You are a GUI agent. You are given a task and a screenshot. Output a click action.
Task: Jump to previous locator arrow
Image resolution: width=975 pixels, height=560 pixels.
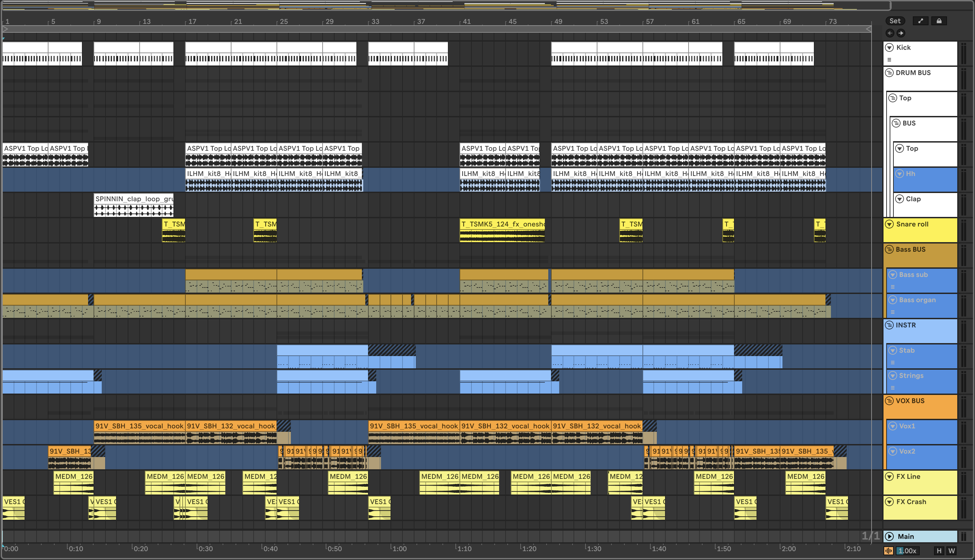890,33
